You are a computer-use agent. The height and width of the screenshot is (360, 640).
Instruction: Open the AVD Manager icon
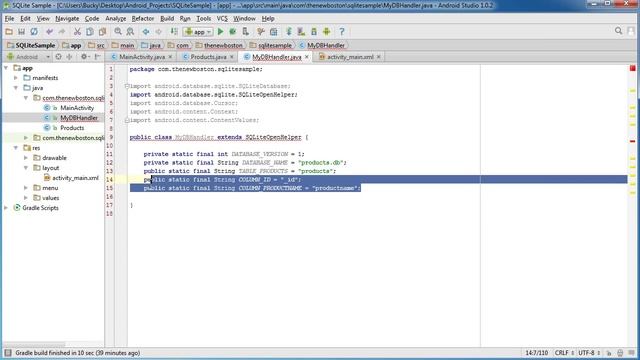(x=301, y=31)
